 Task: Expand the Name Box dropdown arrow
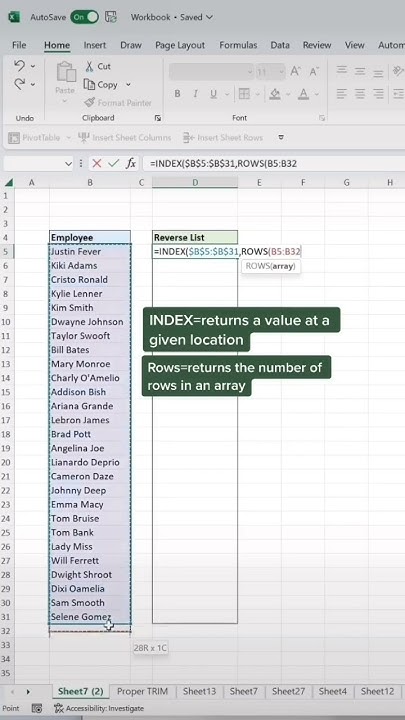click(x=68, y=163)
